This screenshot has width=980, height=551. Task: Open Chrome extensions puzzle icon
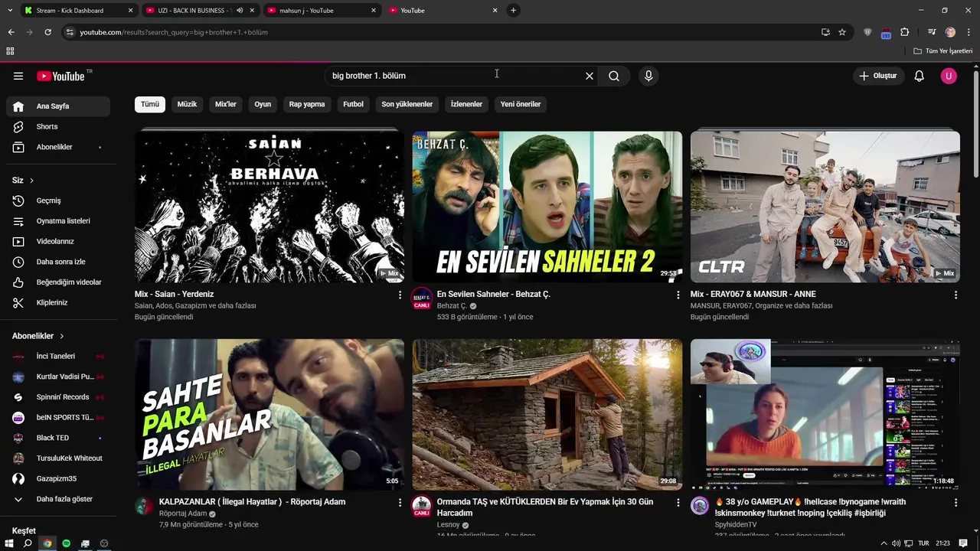point(904,32)
